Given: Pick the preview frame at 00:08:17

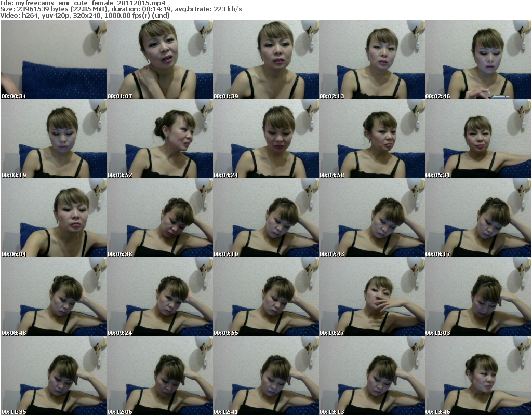Looking at the screenshot, I should pyautogui.click(x=478, y=218).
